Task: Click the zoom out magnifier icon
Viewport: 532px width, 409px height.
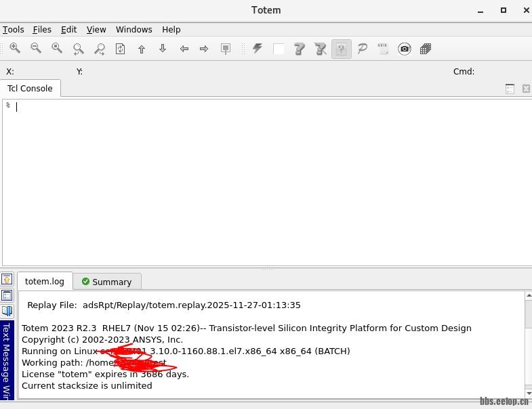Action: pyautogui.click(x=36, y=49)
